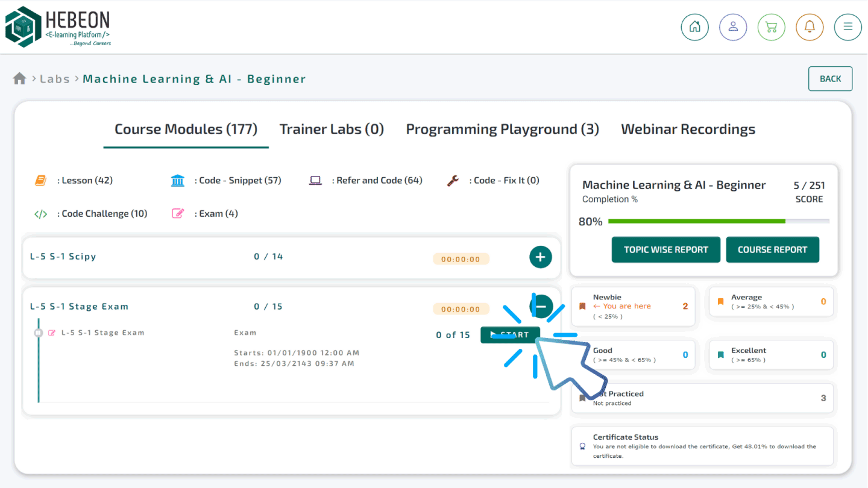Open the shopping cart icon
The image size is (868, 488).
coord(771,27)
